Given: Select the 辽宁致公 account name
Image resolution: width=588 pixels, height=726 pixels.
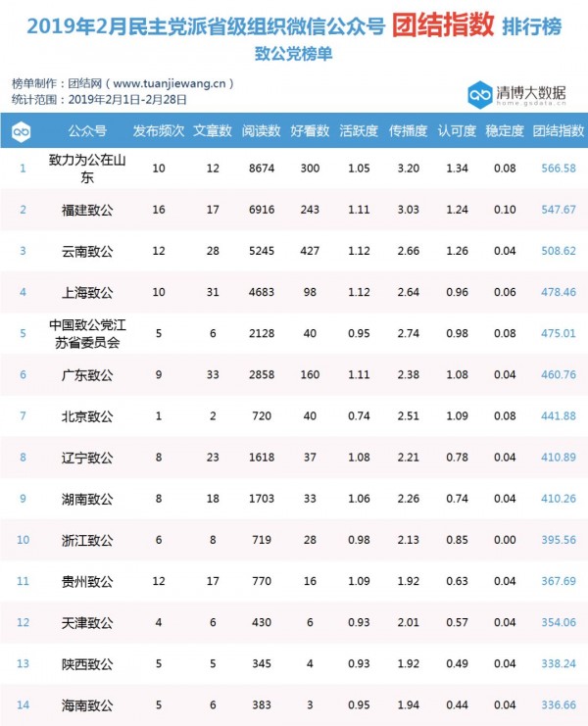Looking at the screenshot, I should pos(87,458).
